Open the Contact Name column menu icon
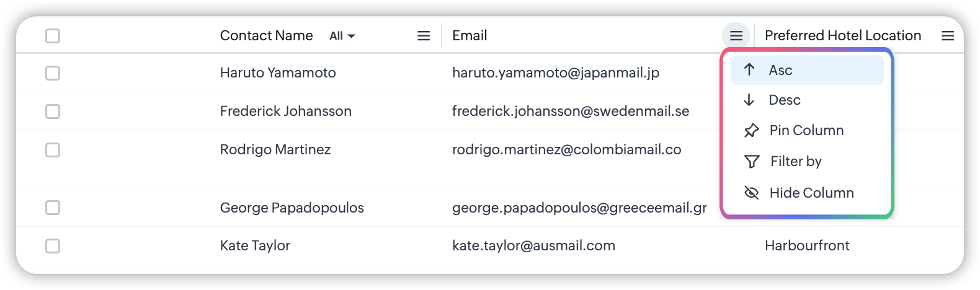 point(424,36)
